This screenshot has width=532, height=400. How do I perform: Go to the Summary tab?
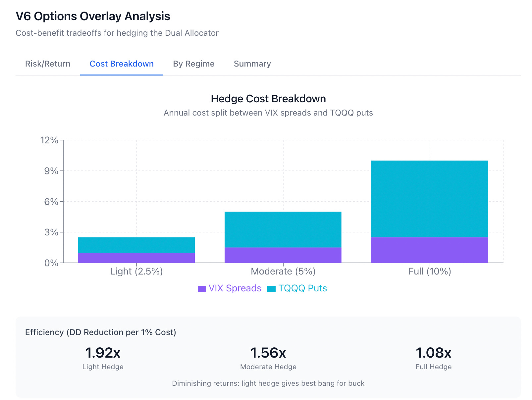(252, 64)
